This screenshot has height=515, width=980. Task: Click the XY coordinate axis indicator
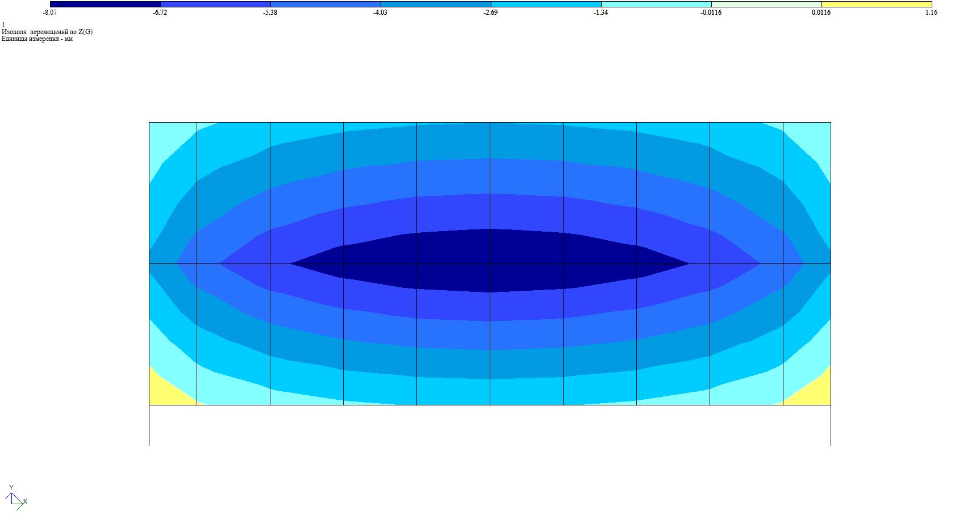(16, 497)
